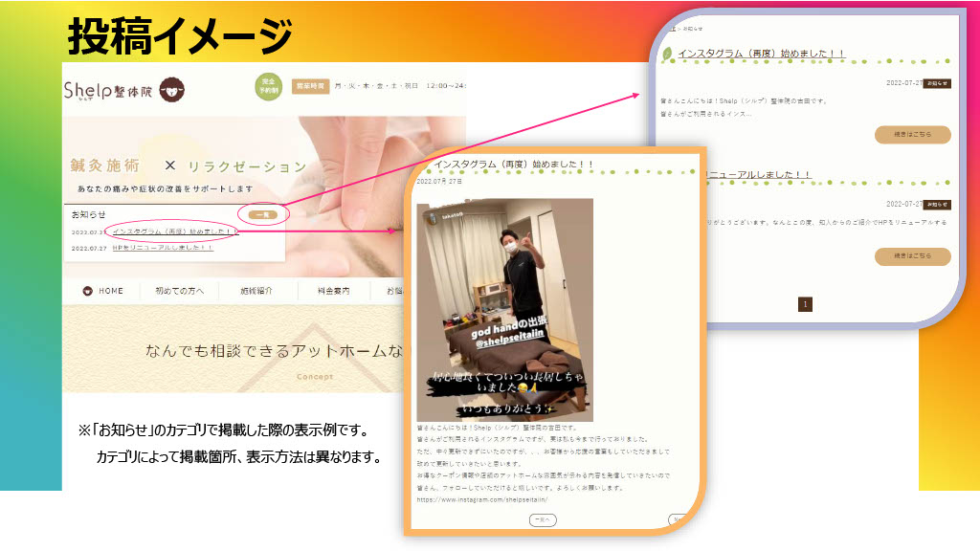Click the green 完全予約制 circle badge
The width and height of the screenshot is (980, 551).
[269, 87]
